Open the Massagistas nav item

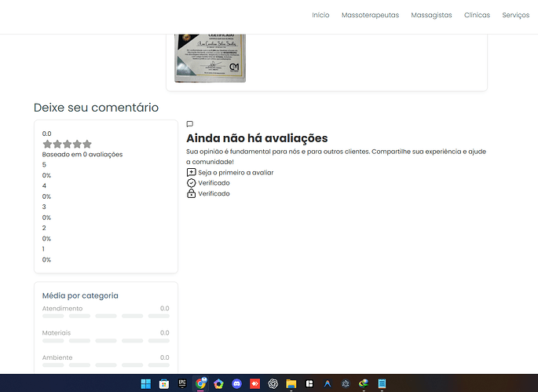[431, 15]
